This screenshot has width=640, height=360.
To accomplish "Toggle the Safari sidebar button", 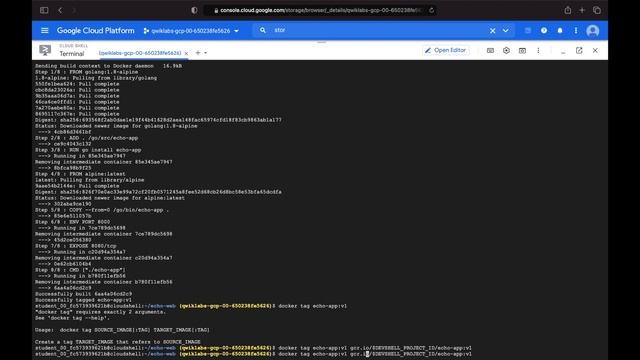I will [x=44, y=10].
